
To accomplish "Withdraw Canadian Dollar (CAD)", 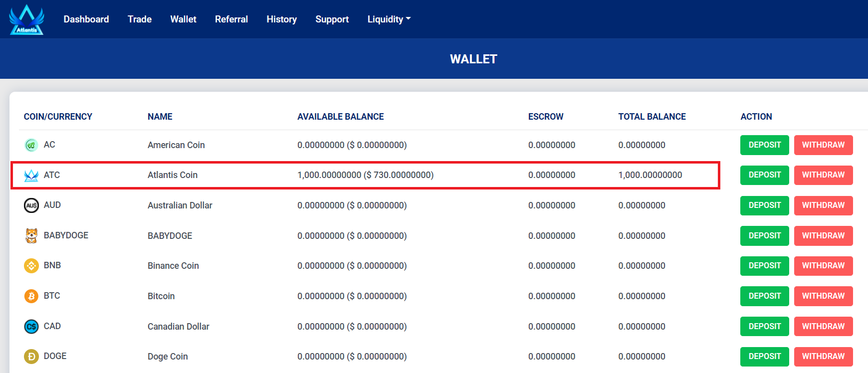I will [824, 327].
